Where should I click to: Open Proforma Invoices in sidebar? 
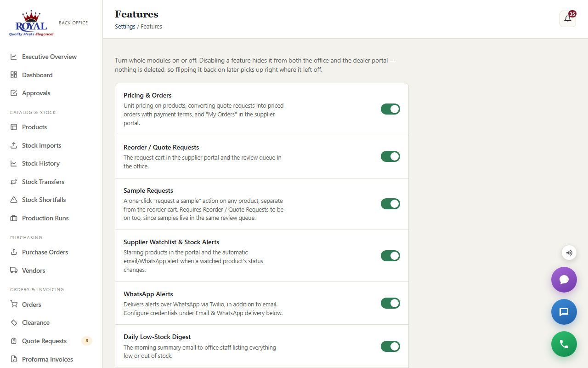[x=51, y=359]
